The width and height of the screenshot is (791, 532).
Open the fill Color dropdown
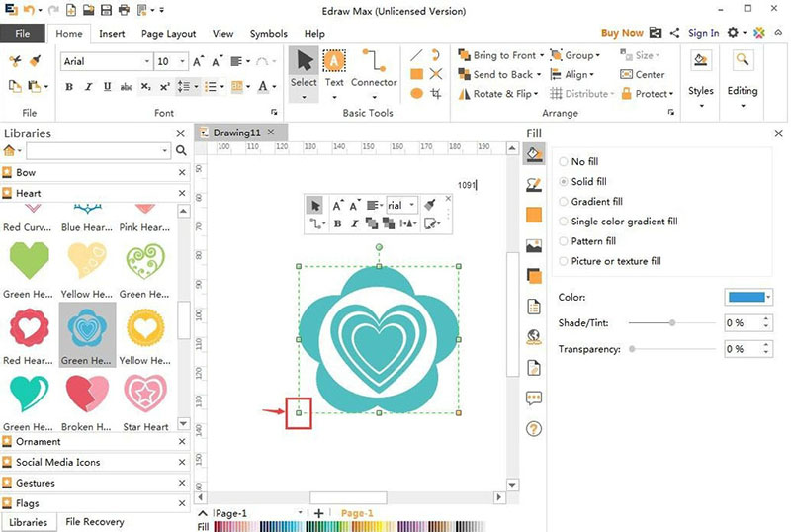[x=749, y=297]
